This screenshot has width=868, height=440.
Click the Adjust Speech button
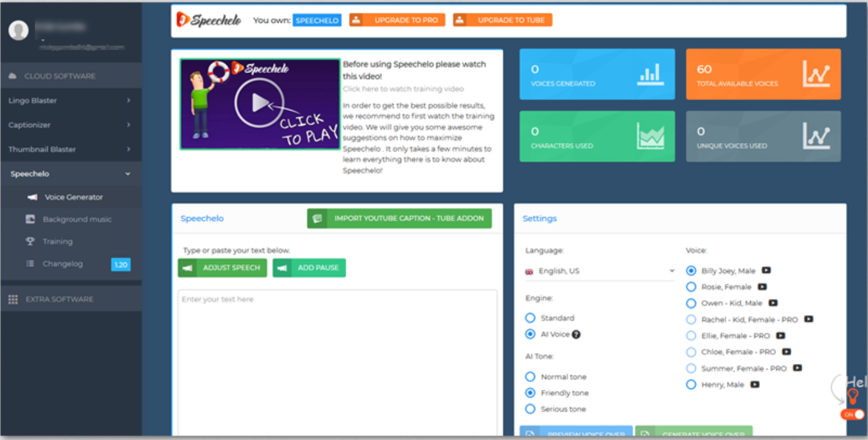[x=222, y=268]
